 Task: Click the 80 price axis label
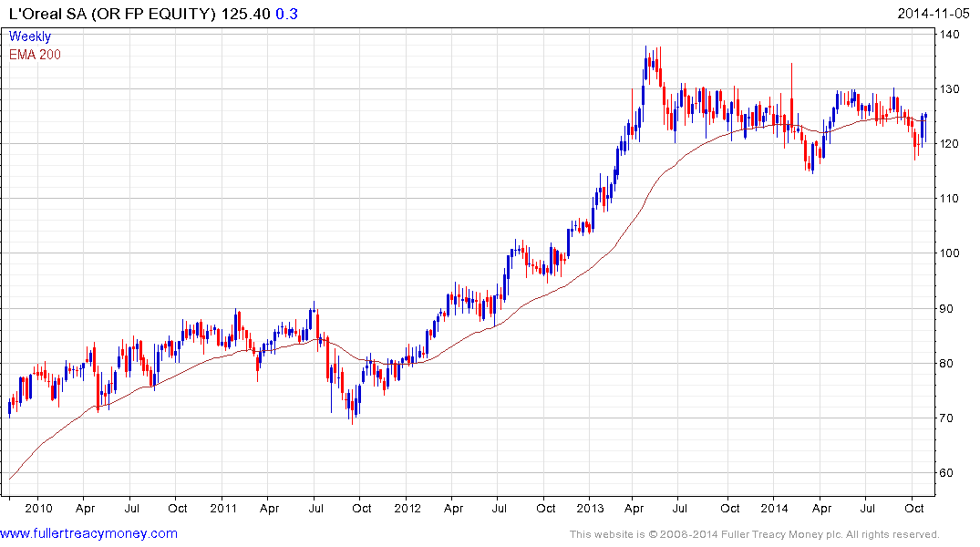[x=947, y=364]
